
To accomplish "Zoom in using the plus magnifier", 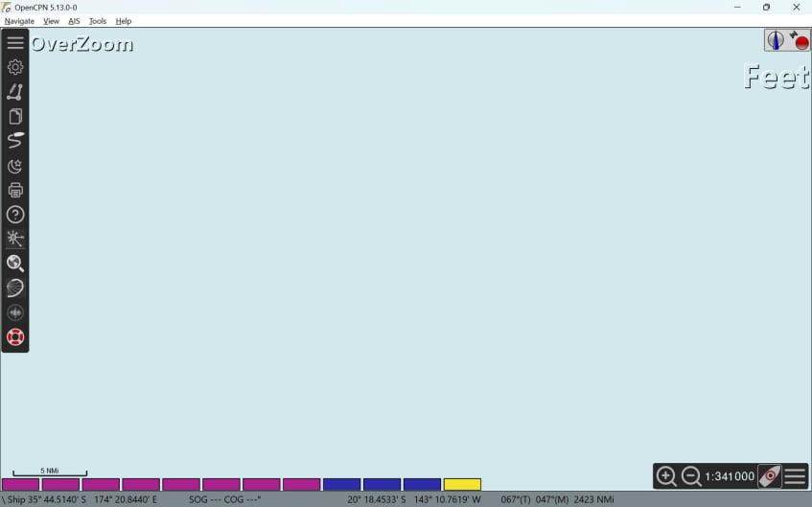I will coord(666,476).
